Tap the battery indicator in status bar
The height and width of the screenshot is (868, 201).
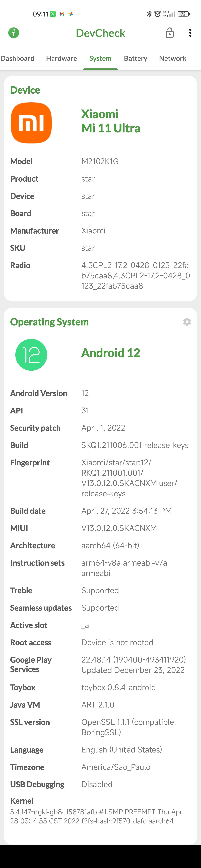pos(184,14)
